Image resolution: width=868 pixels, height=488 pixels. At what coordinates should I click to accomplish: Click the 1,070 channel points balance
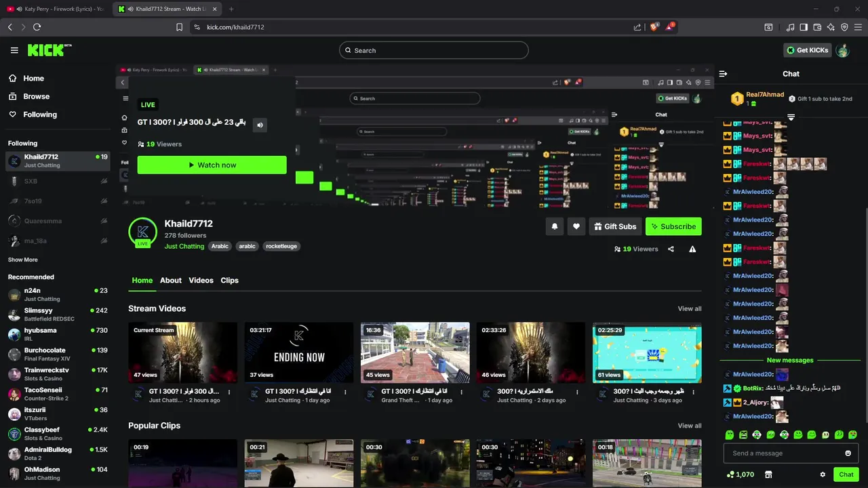click(740, 474)
